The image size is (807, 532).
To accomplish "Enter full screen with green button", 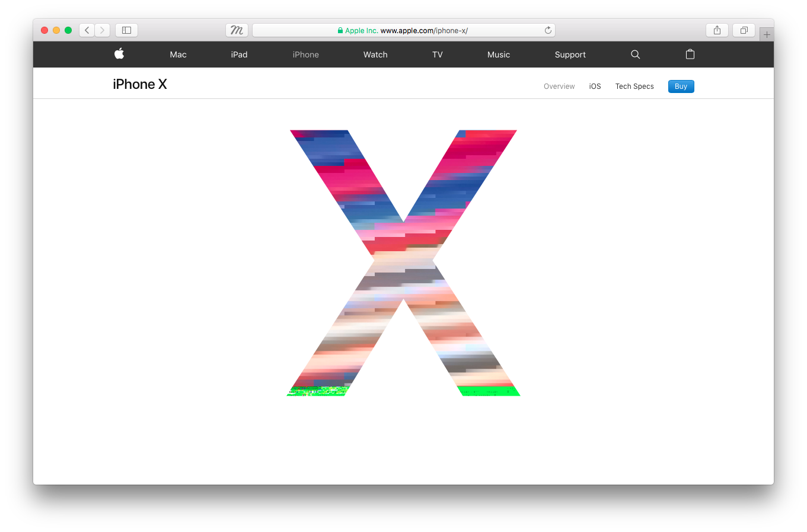I will [x=68, y=30].
